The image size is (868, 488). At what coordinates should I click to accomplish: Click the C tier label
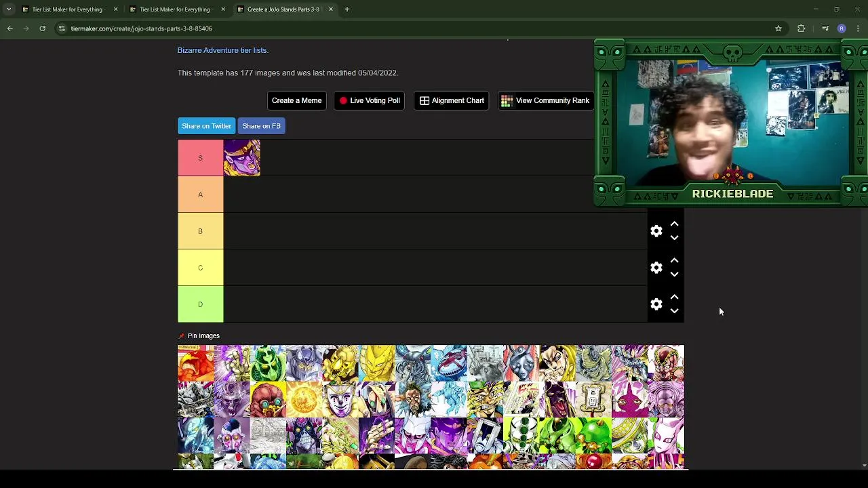point(200,268)
